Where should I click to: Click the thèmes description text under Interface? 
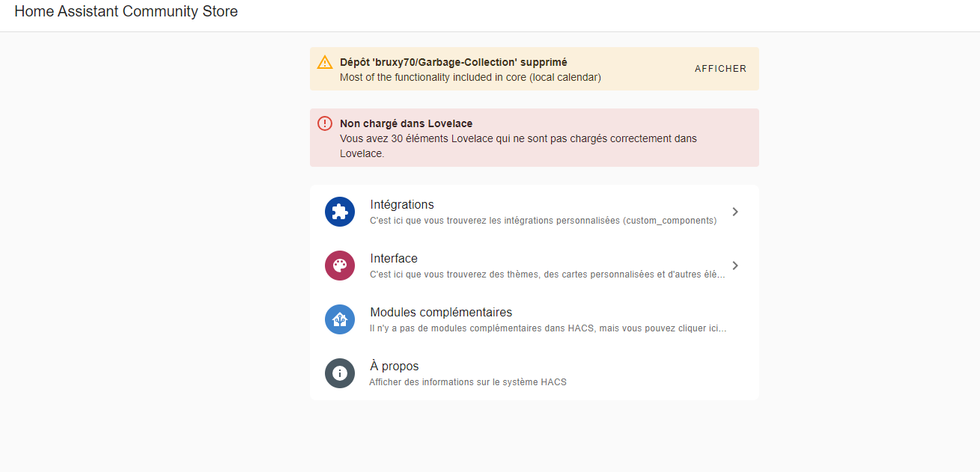coord(547,275)
